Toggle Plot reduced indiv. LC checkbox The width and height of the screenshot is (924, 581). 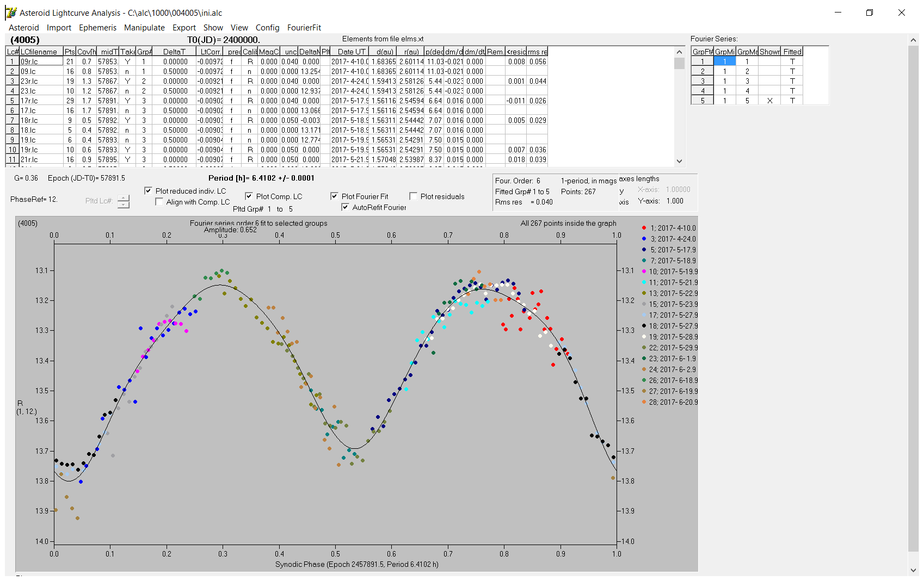click(148, 191)
